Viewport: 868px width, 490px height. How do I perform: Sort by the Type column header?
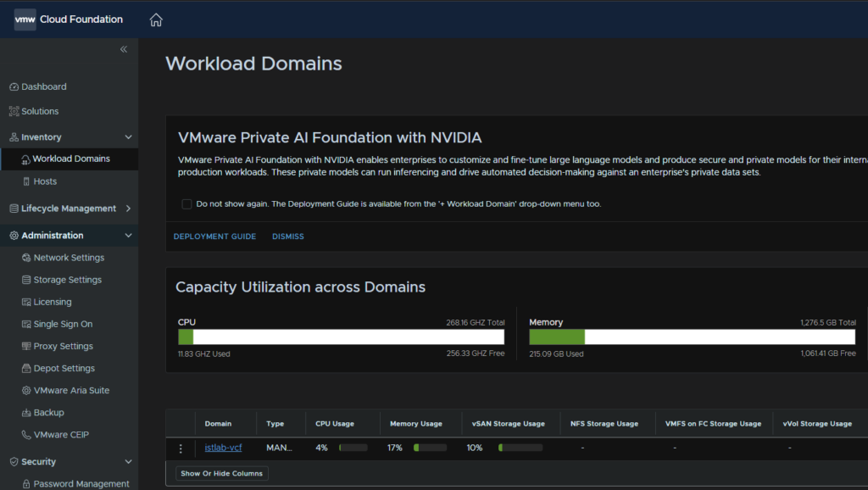275,424
